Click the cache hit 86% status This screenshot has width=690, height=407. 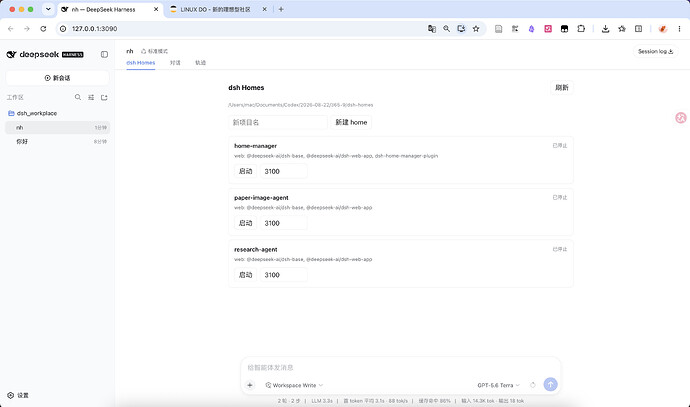point(434,401)
